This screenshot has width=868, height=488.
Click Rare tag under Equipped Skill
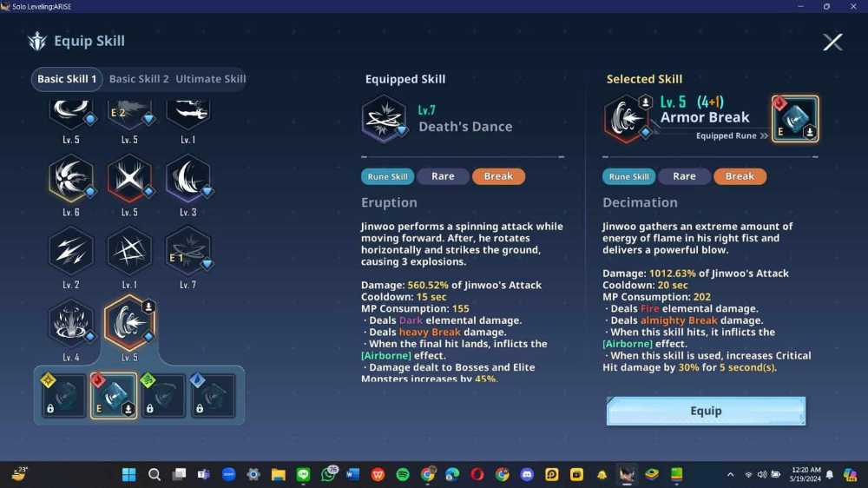443,176
